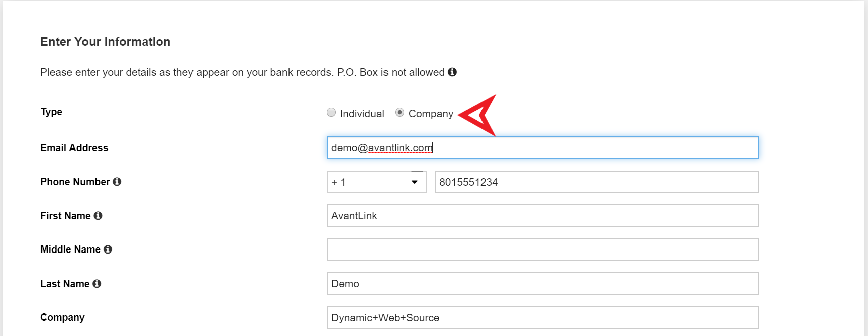Show the First Name info tooltip icon

pyautogui.click(x=98, y=215)
